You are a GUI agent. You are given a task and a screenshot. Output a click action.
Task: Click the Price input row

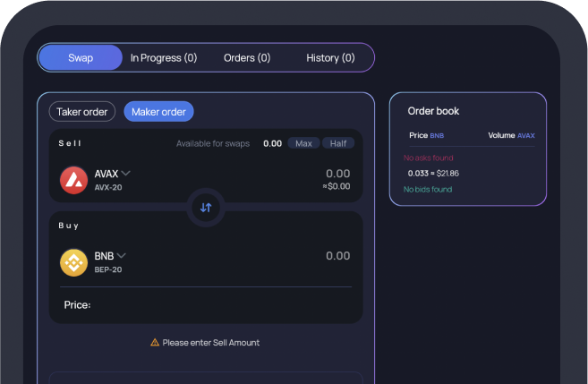206,305
